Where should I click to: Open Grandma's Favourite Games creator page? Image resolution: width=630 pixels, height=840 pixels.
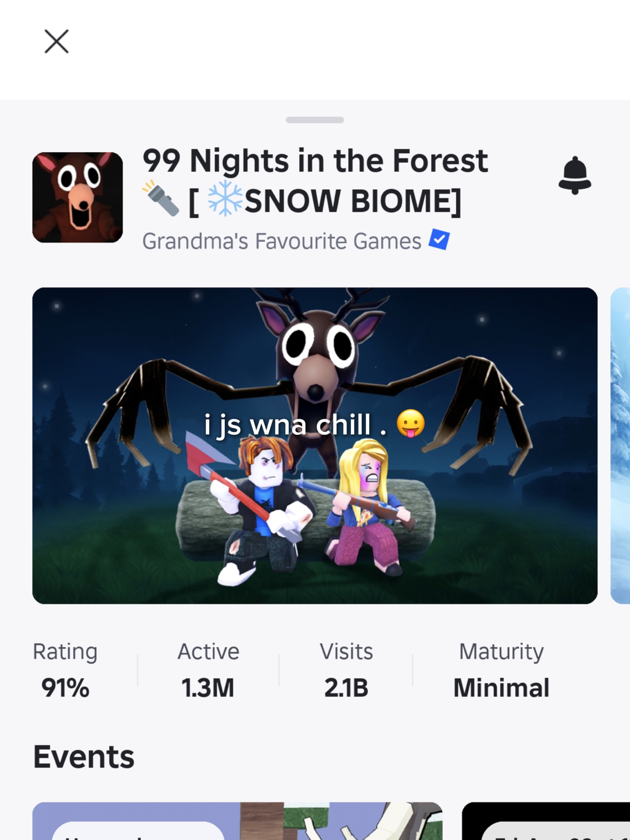[x=282, y=241]
